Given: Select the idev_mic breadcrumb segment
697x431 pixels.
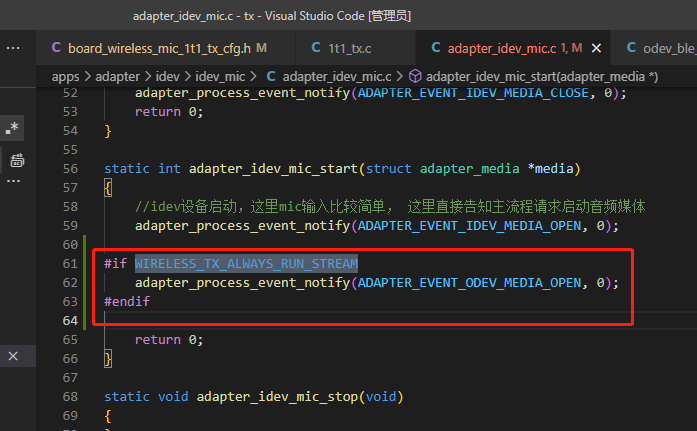Looking at the screenshot, I should point(220,77).
